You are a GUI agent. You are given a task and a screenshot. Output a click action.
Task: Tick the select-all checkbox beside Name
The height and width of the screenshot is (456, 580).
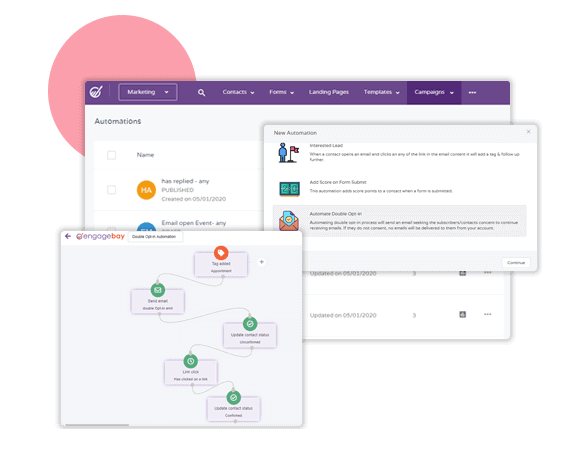coord(111,155)
